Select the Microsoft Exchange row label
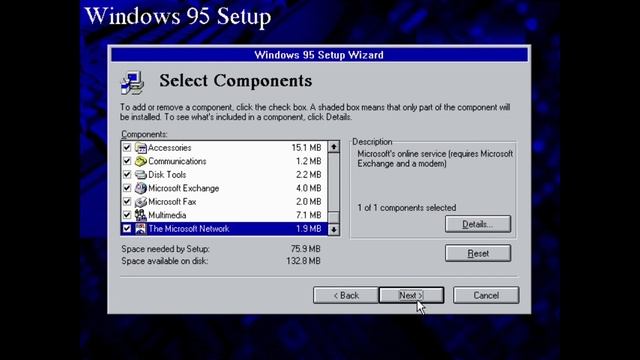This screenshot has height=360, width=640. (x=184, y=188)
